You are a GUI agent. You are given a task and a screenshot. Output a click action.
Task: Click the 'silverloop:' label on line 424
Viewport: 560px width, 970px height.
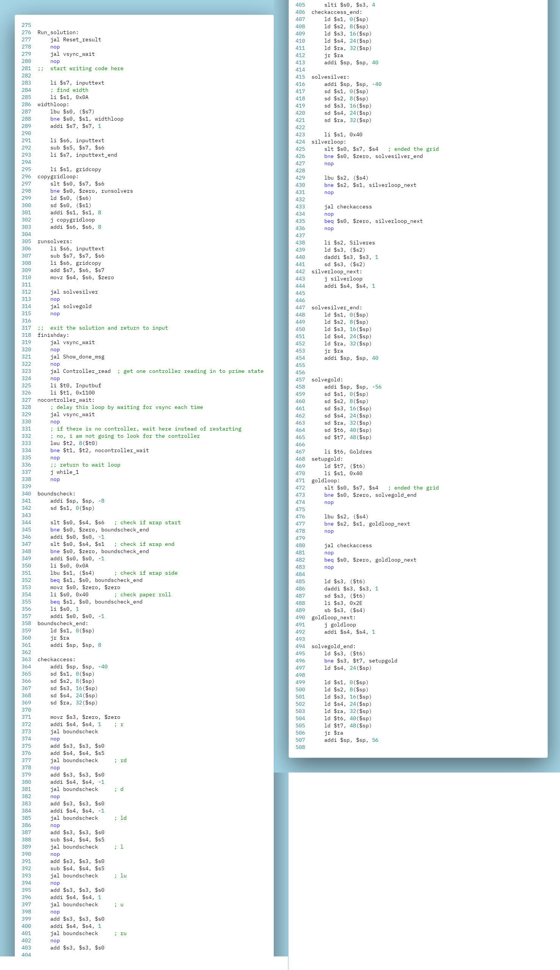point(328,142)
